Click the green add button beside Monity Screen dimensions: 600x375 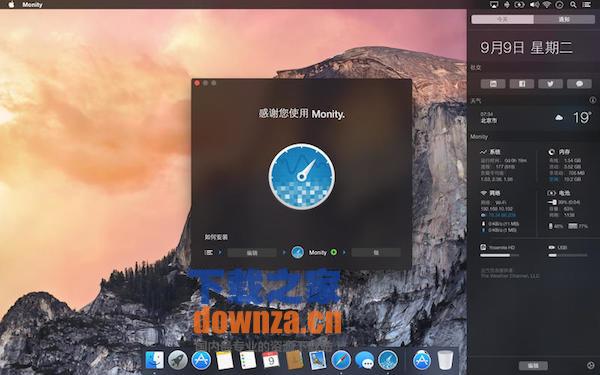tap(334, 252)
